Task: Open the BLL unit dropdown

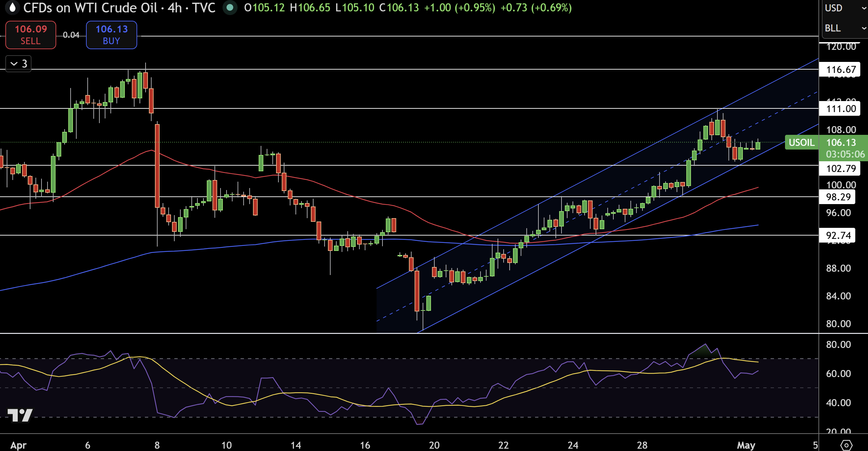Action: [845, 28]
